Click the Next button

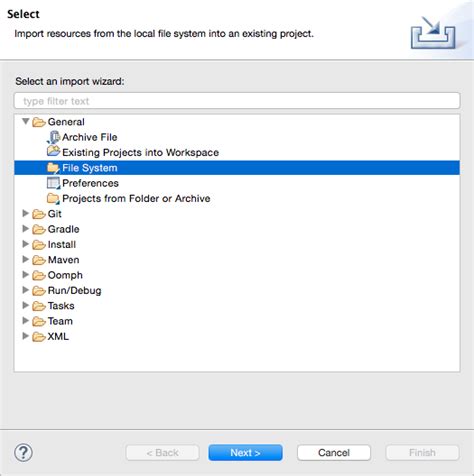pyautogui.click(x=245, y=453)
